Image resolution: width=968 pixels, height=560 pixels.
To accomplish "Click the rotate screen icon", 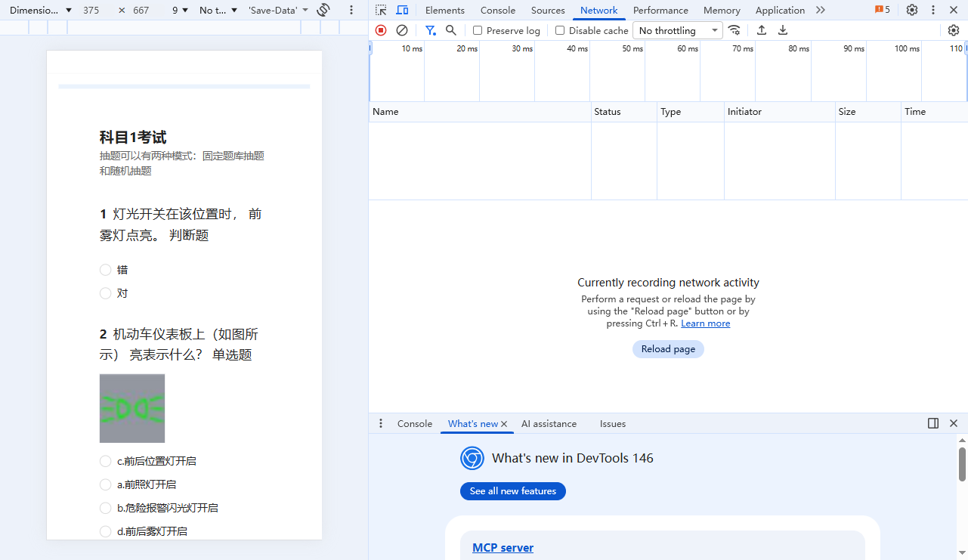I will (323, 10).
